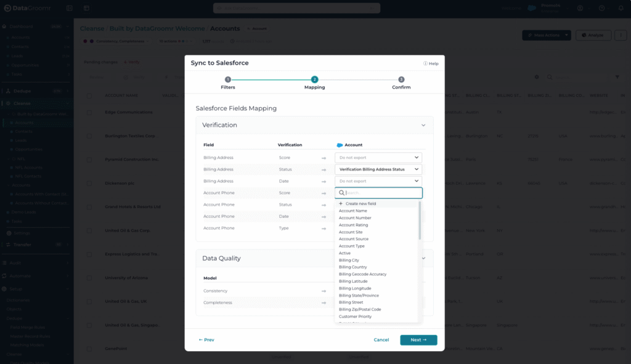Viewport: 631px width, 364px height.
Task: Select the United Oil & Gas Corp. checkbox
Action: click(x=89, y=231)
